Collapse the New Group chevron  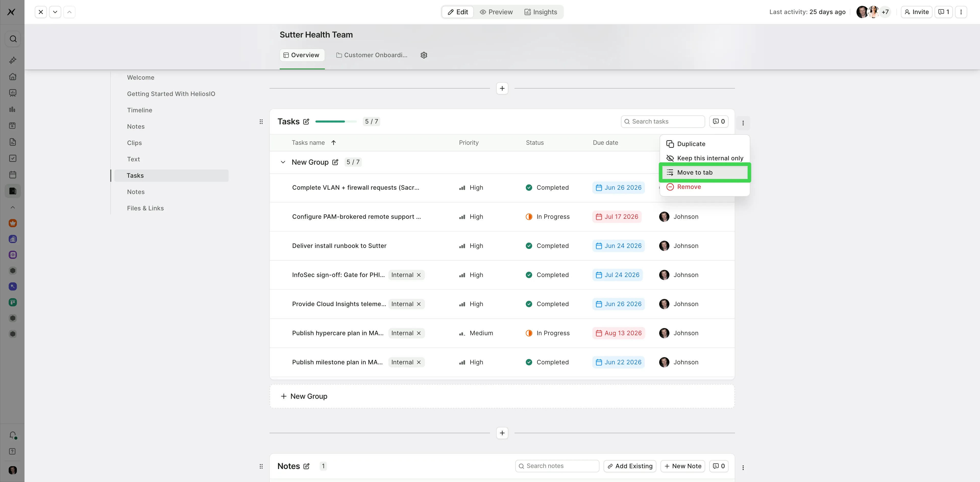click(283, 162)
